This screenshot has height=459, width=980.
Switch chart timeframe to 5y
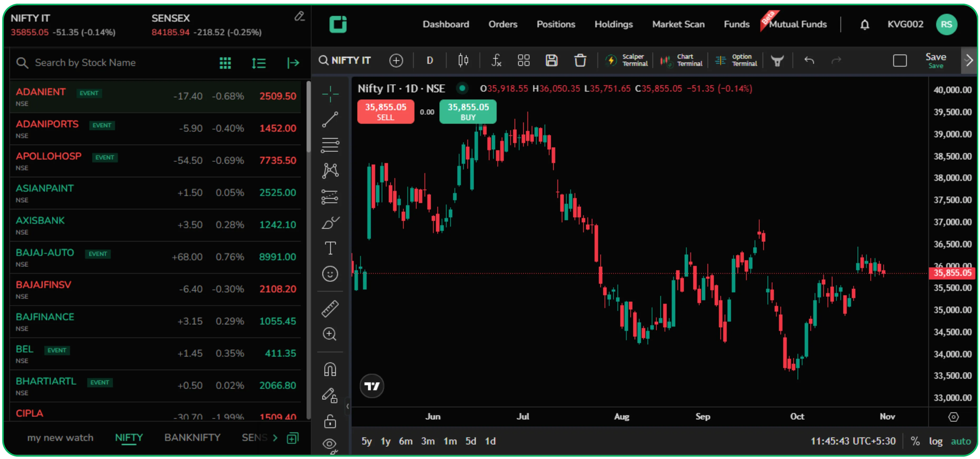click(x=366, y=441)
